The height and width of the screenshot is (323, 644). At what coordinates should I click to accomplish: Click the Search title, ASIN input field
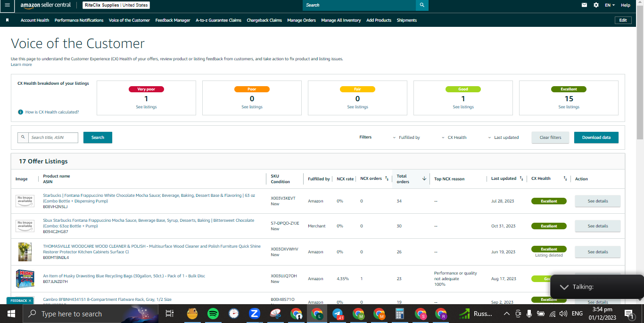(53, 137)
